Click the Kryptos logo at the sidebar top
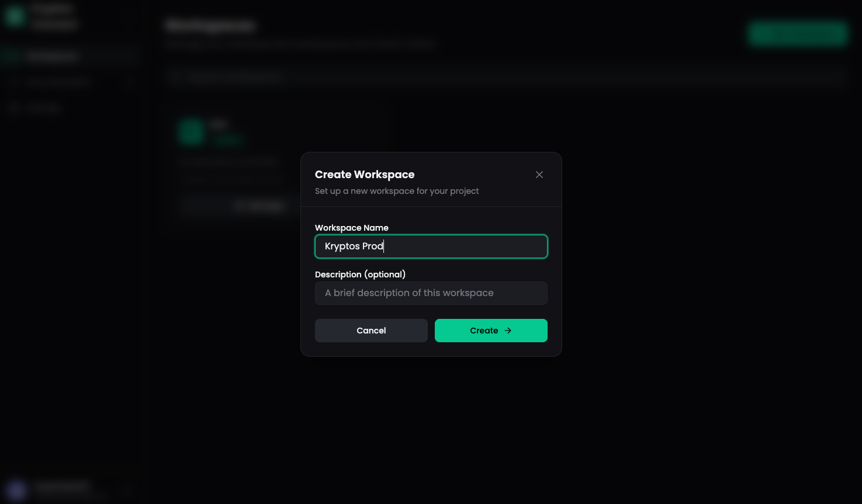The image size is (862, 504). click(x=15, y=16)
